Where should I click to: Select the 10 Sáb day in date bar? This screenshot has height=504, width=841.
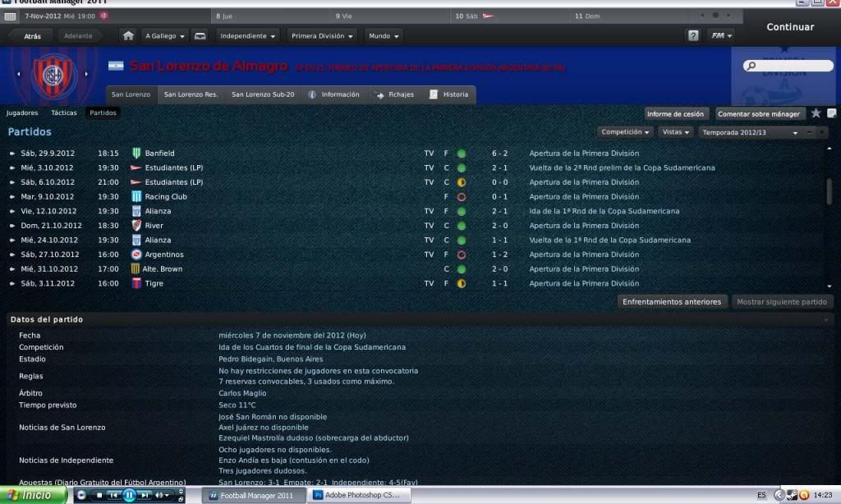pyautogui.click(x=509, y=16)
